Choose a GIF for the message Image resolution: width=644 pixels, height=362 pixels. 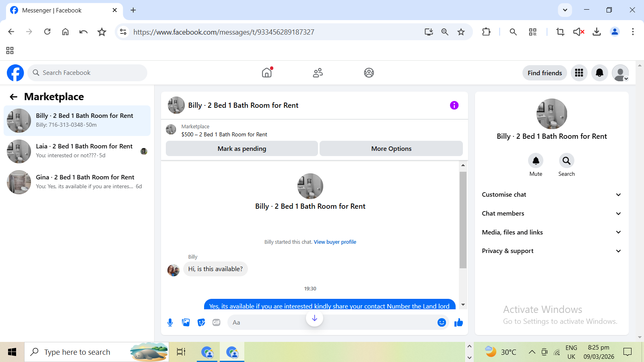pos(217,323)
